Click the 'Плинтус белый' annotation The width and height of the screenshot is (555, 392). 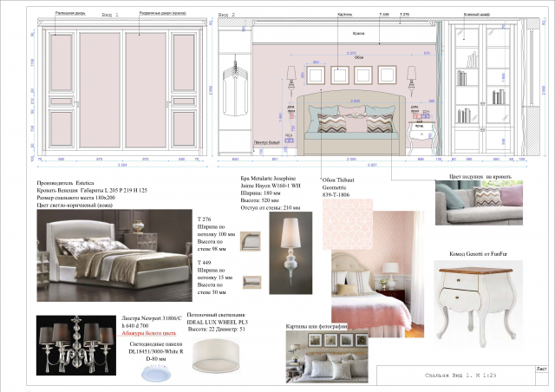[266, 142]
